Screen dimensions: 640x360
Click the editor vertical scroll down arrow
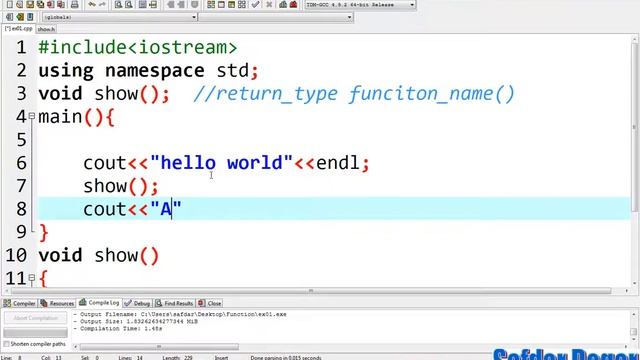(x=635, y=283)
